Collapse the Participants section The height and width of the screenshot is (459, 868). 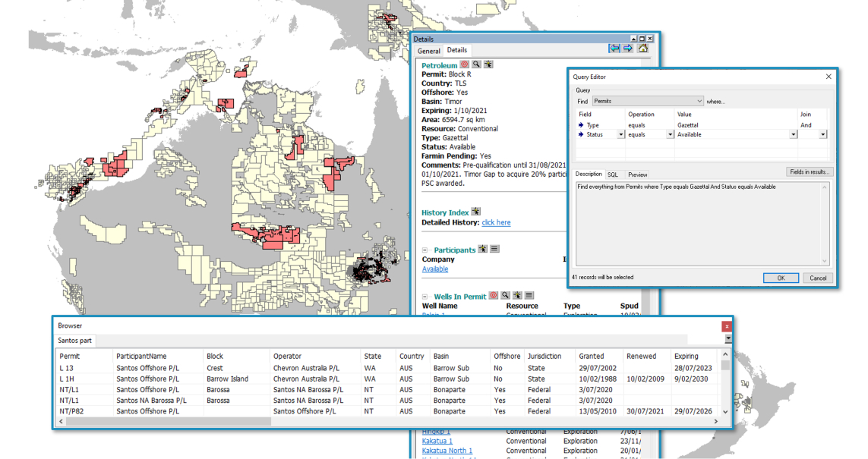click(x=425, y=250)
